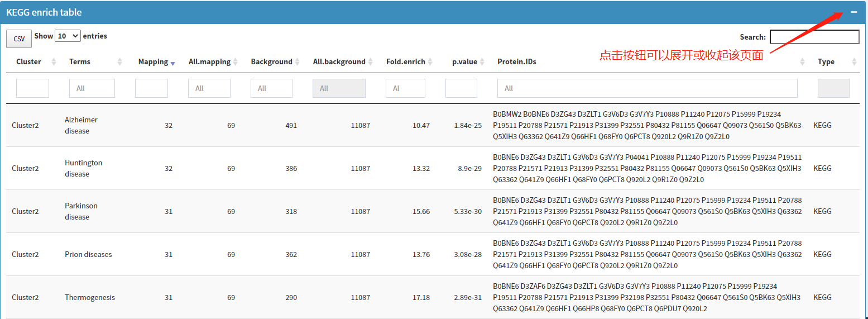Screen dimensions: 868x319
Task: Click the Protein.IDs filter field
Action: tap(647, 88)
